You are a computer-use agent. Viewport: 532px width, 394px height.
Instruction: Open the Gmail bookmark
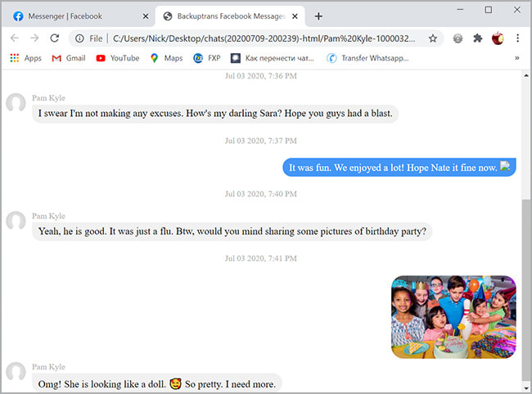coord(69,58)
